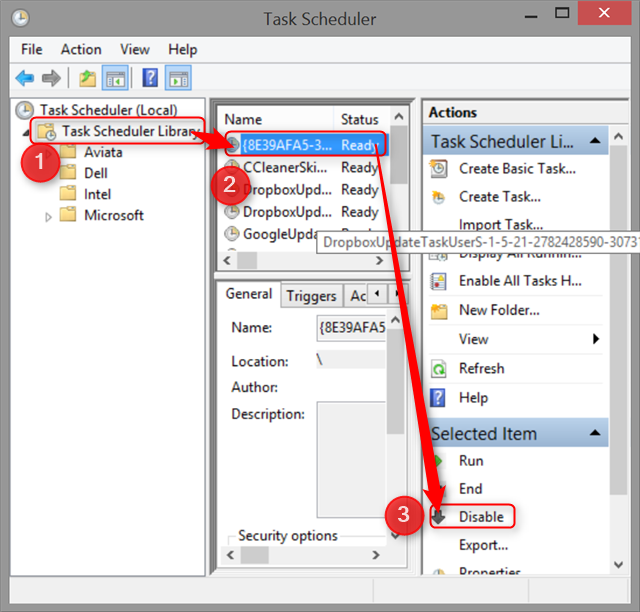Click Refresh in the Actions pane
Screen dimensions: 640x612
(481, 368)
